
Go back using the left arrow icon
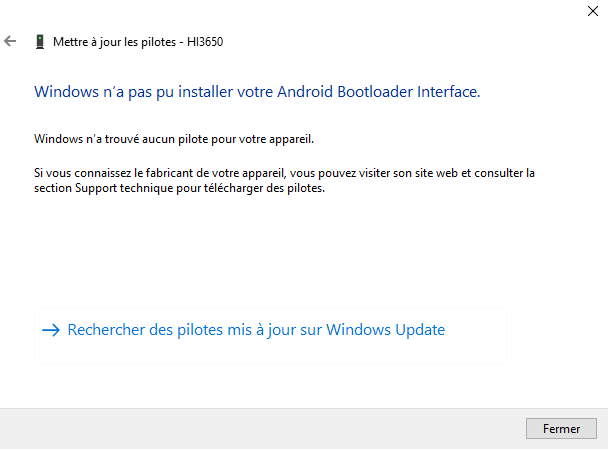pos(10,41)
